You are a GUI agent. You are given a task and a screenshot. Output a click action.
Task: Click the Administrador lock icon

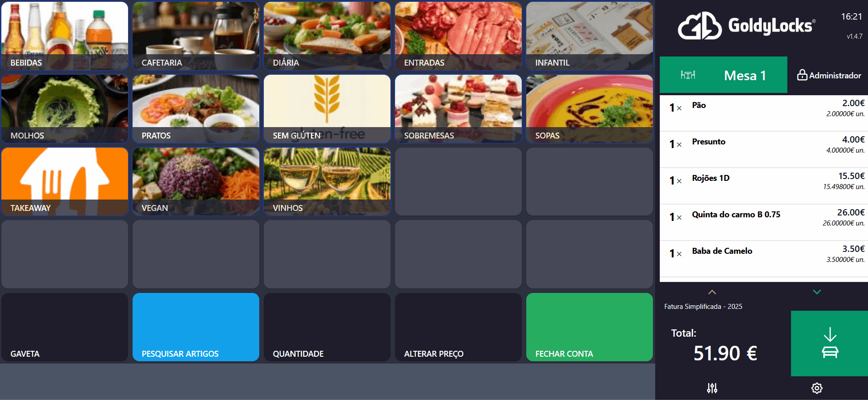802,75
